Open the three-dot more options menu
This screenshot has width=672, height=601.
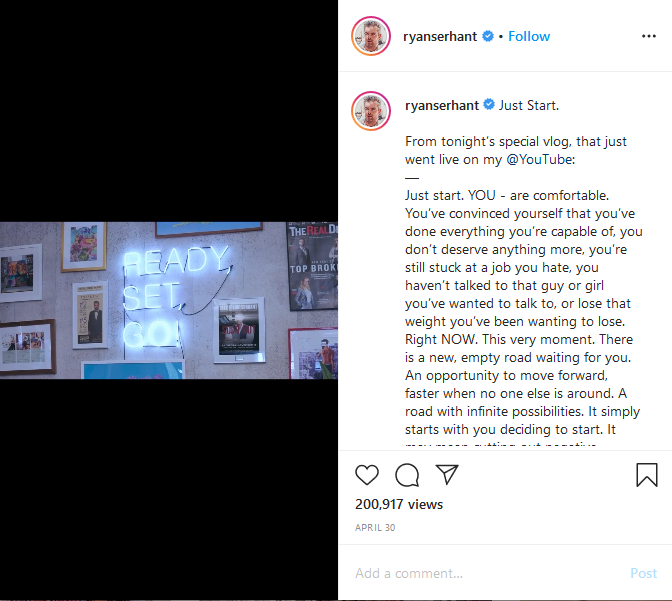pyautogui.click(x=649, y=36)
